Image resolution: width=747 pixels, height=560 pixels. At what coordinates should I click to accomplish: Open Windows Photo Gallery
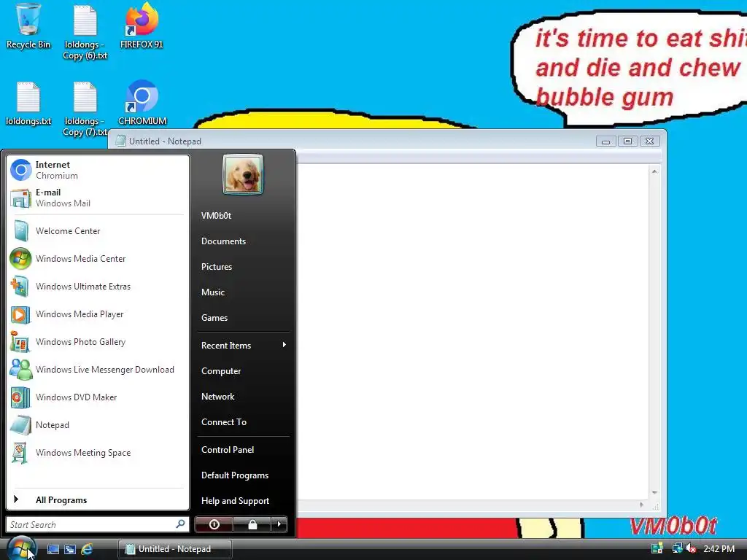click(x=97, y=342)
